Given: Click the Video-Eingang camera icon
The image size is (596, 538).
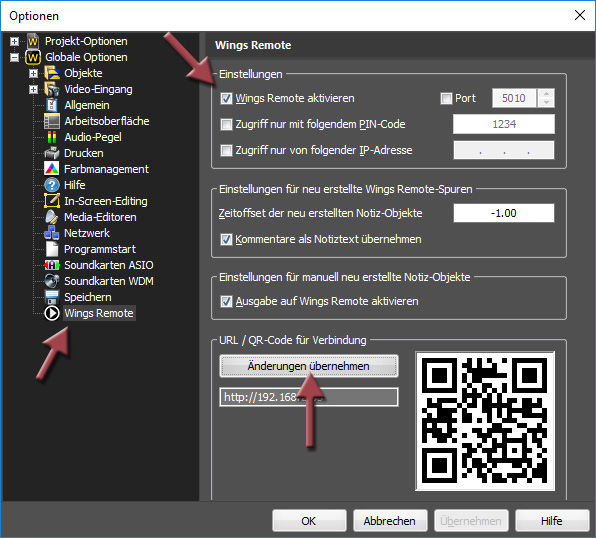Looking at the screenshot, I should pyautogui.click(x=52, y=89).
